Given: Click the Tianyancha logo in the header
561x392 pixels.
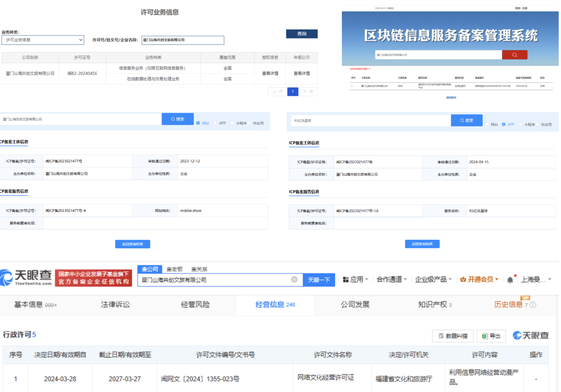Looking at the screenshot, I should point(26,278).
